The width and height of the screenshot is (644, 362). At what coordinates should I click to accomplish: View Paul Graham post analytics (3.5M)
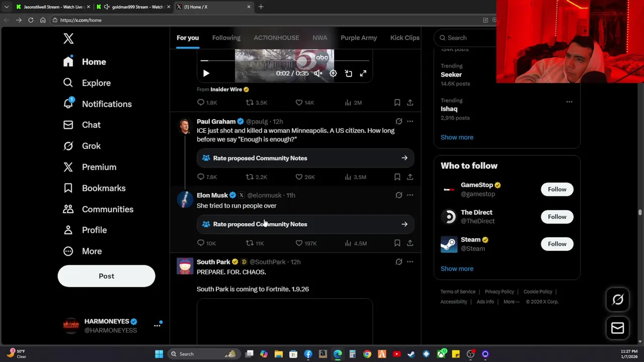point(355,177)
